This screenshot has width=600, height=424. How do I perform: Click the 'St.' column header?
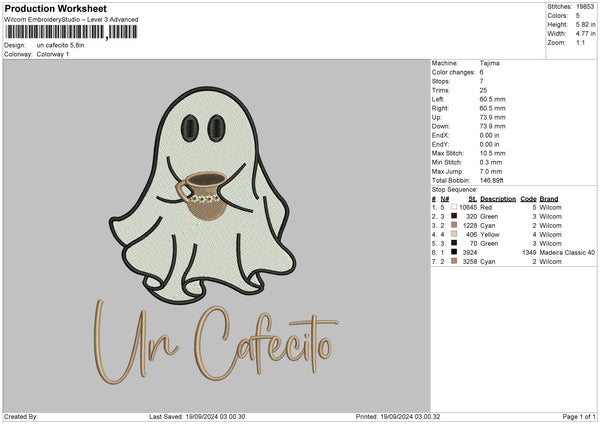[473, 199]
